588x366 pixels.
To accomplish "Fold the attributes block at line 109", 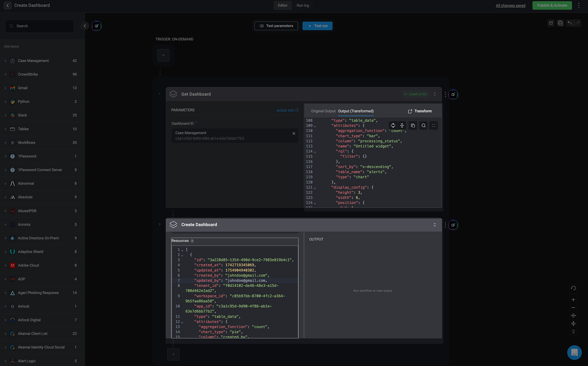I will [315, 126].
